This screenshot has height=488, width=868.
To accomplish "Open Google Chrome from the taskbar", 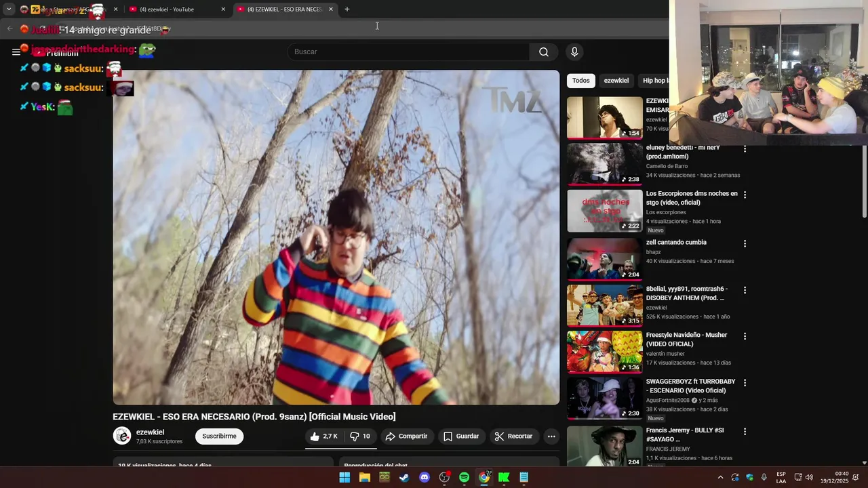I will (484, 477).
